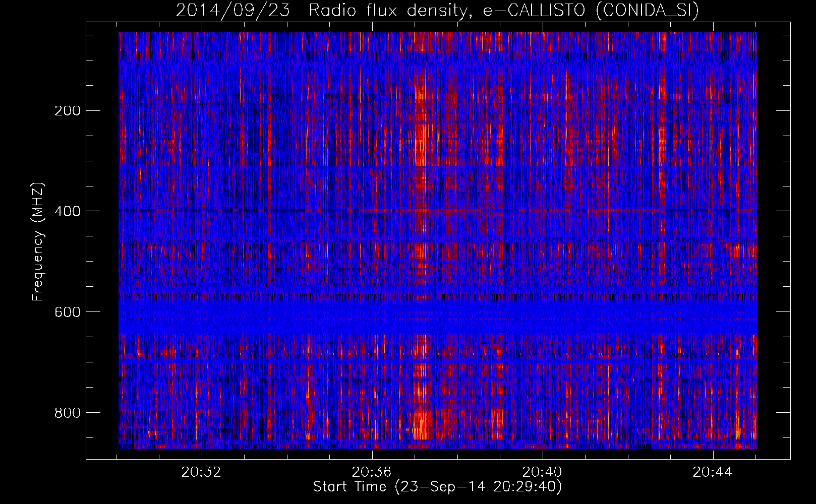
Task: Click the 20:32 time tick label
Action: point(202,472)
